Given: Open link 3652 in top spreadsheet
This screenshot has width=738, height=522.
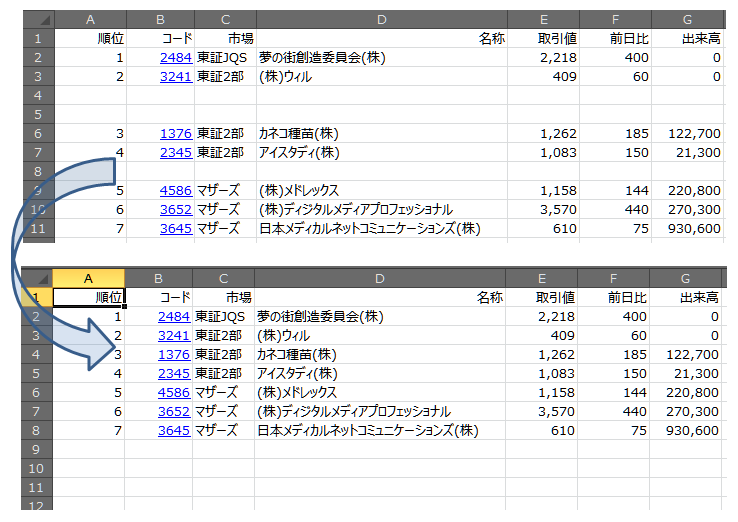Looking at the screenshot, I should pyautogui.click(x=176, y=209).
